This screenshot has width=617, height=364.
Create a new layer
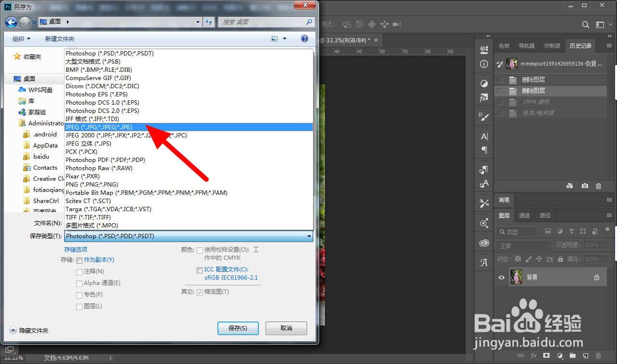[585, 355]
